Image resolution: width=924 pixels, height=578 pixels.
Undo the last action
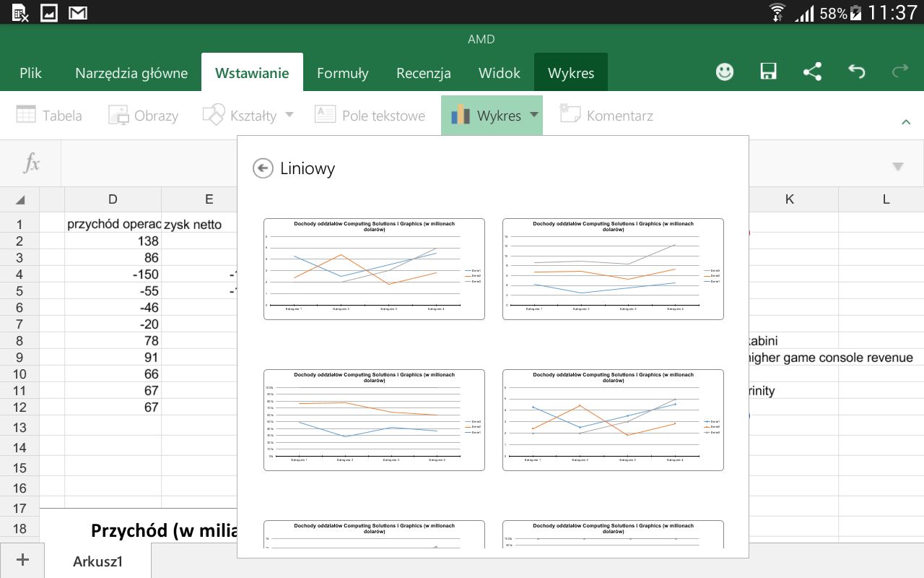point(856,72)
